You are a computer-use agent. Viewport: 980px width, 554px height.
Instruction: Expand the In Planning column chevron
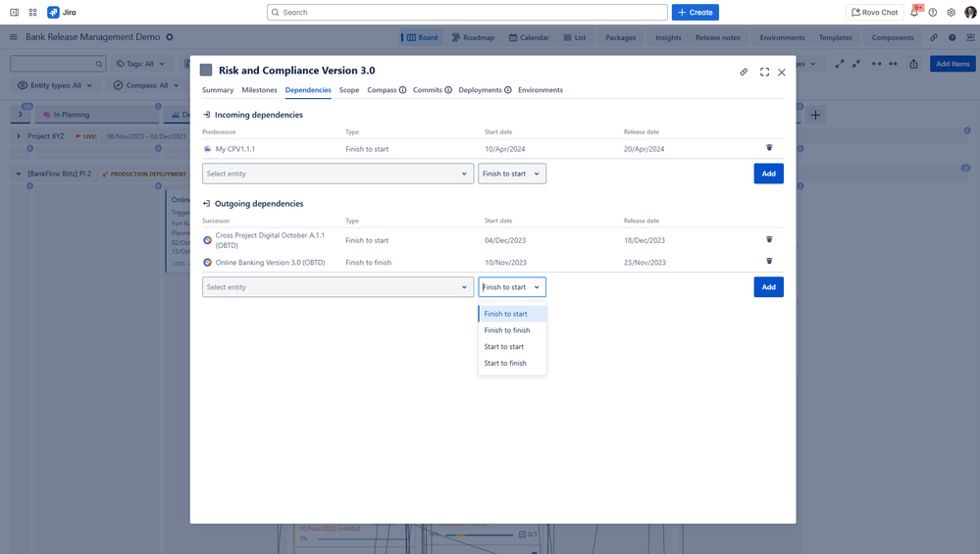(x=21, y=115)
